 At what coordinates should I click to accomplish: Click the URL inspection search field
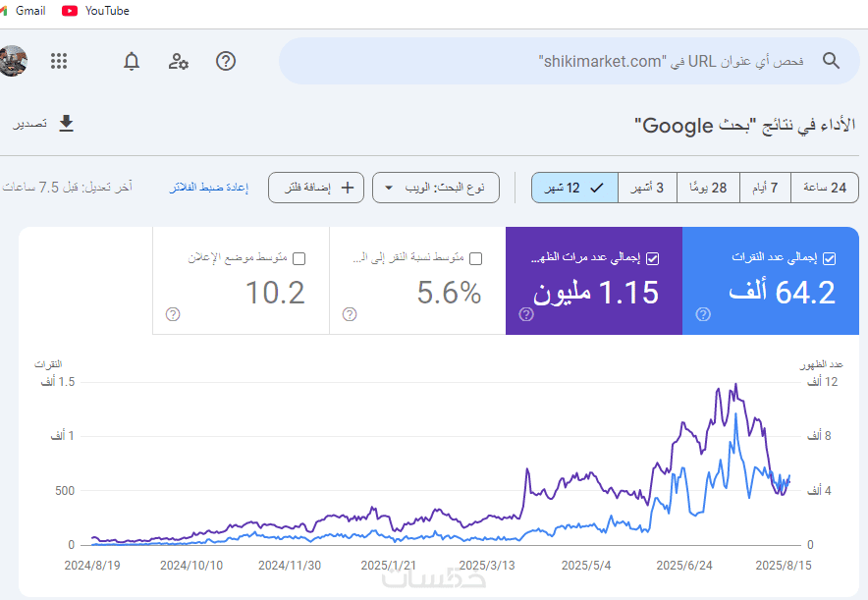(x=550, y=61)
